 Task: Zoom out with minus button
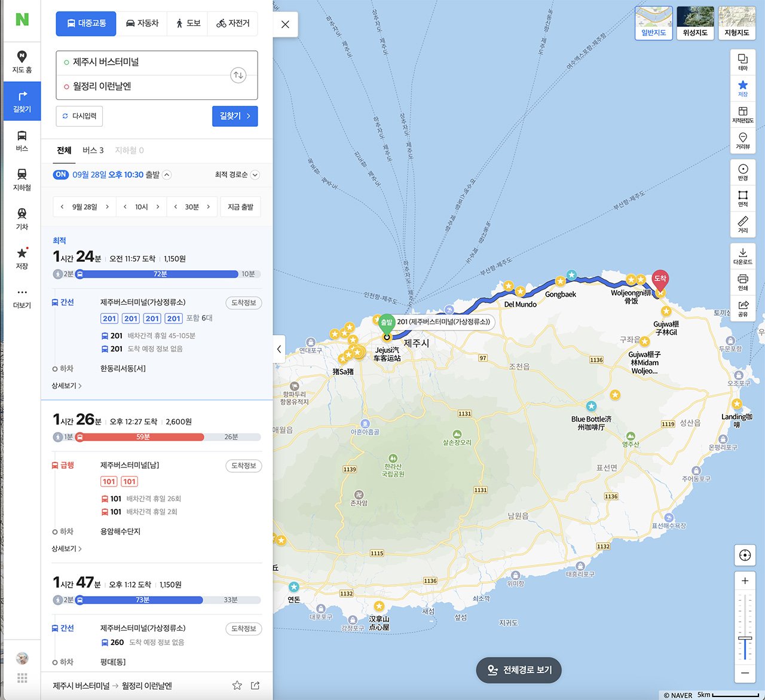(745, 673)
